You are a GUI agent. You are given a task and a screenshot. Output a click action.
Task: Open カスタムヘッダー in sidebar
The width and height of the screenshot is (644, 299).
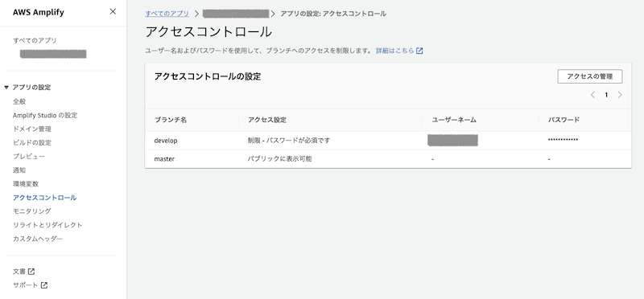click(x=38, y=238)
